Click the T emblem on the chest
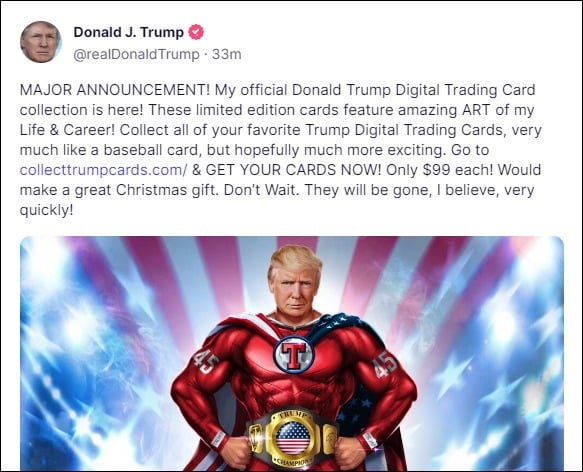This screenshot has height=472, width=583. tap(294, 354)
